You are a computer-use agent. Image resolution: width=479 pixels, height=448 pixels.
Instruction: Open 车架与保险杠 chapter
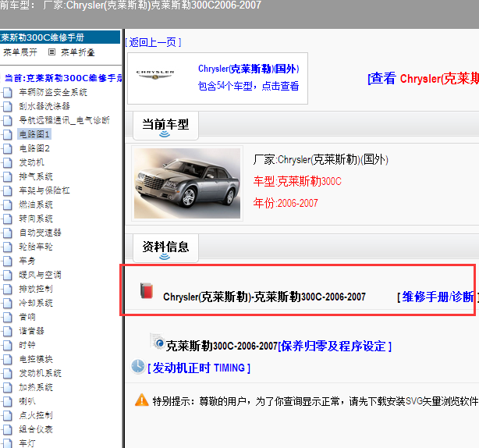coord(44,190)
